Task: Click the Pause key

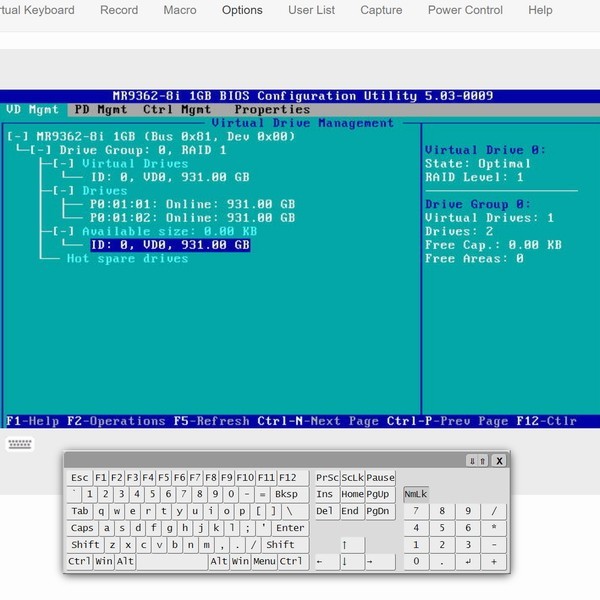Action: 380,478
